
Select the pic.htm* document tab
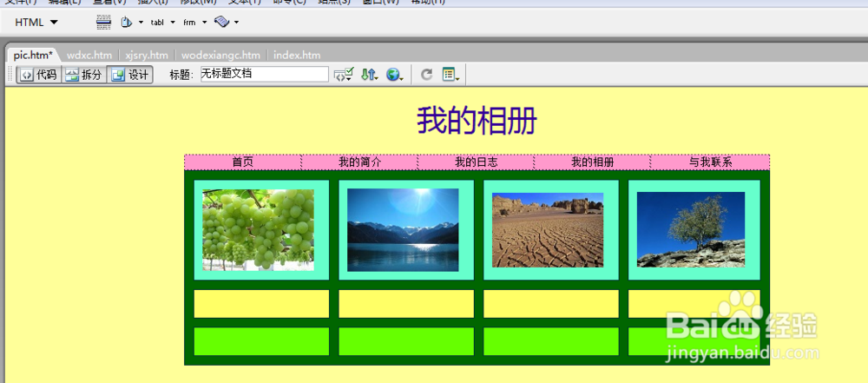pyautogui.click(x=33, y=55)
